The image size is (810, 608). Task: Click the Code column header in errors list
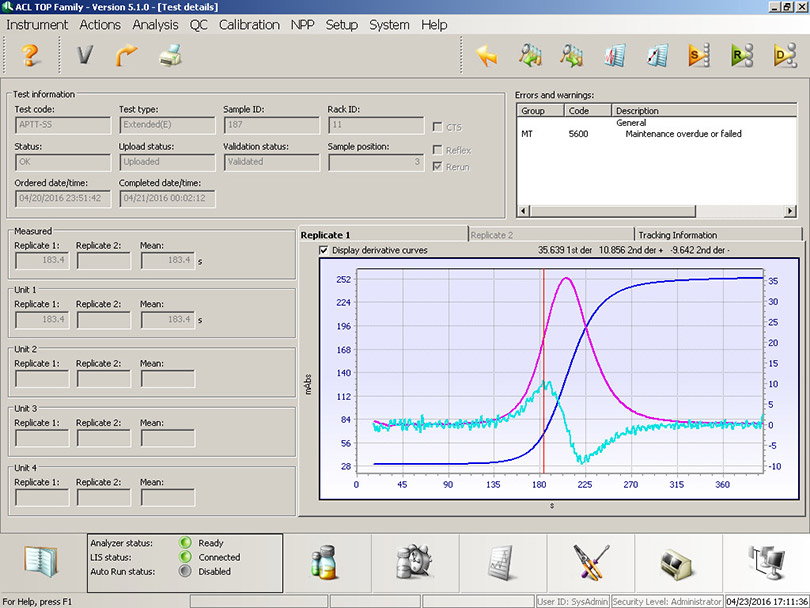coord(587,111)
